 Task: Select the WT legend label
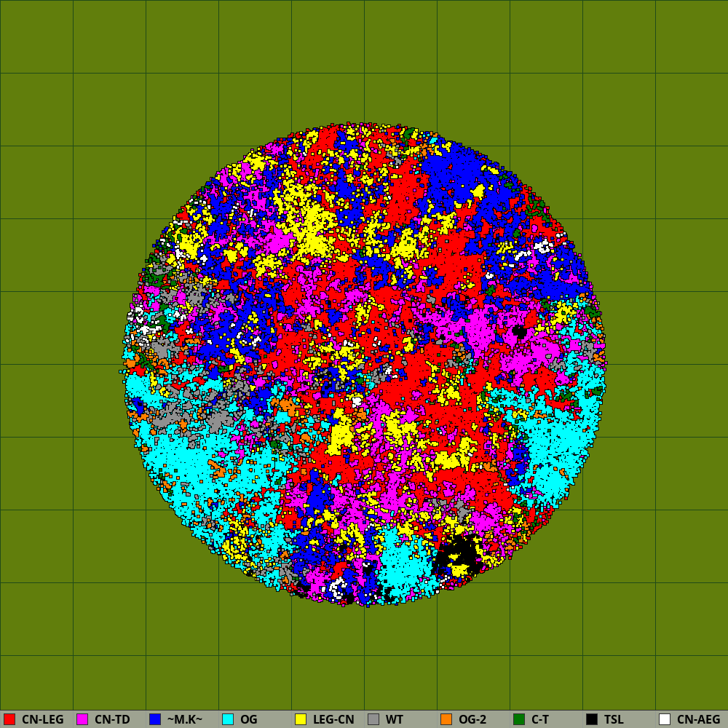(395, 720)
